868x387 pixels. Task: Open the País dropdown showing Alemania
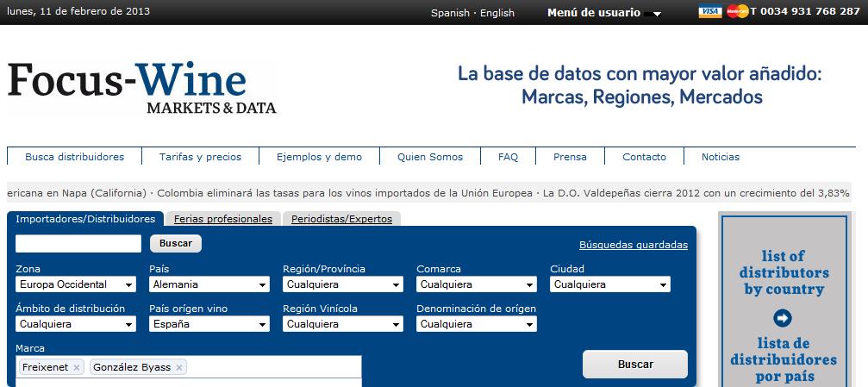209,284
